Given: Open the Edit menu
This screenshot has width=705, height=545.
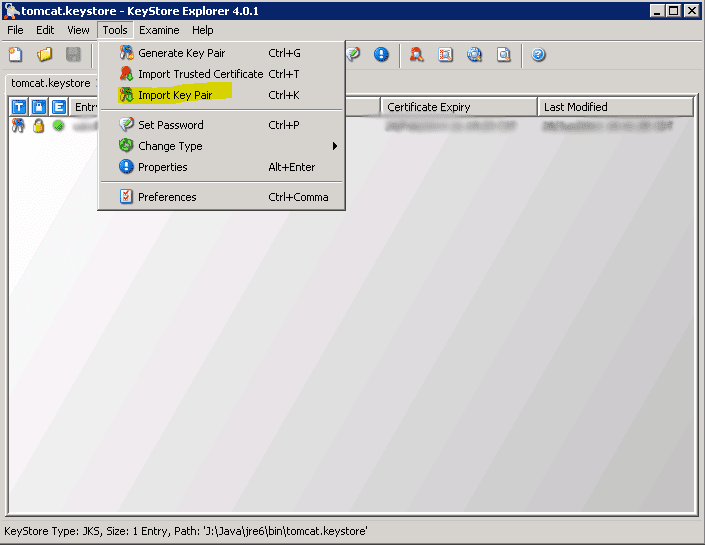Looking at the screenshot, I should 45,30.
